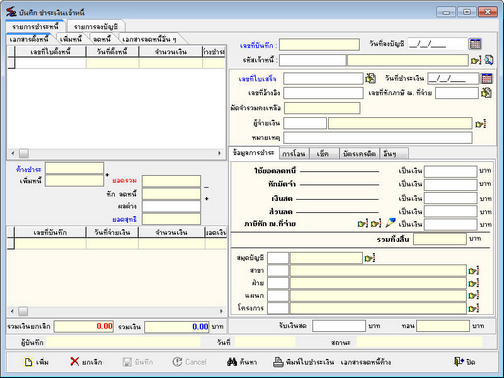The height and width of the screenshot is (378, 504).
Task: Click เลขที่ใบตั้งหนี้ column header
Action: click(x=50, y=52)
